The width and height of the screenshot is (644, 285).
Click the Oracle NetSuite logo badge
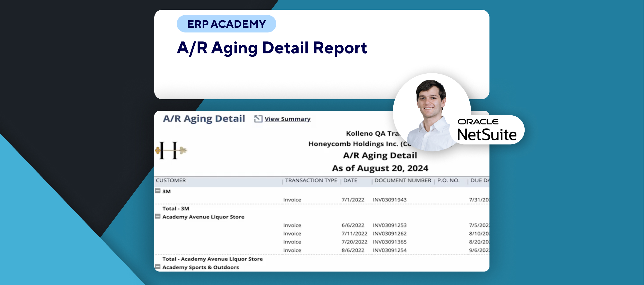coord(487,130)
